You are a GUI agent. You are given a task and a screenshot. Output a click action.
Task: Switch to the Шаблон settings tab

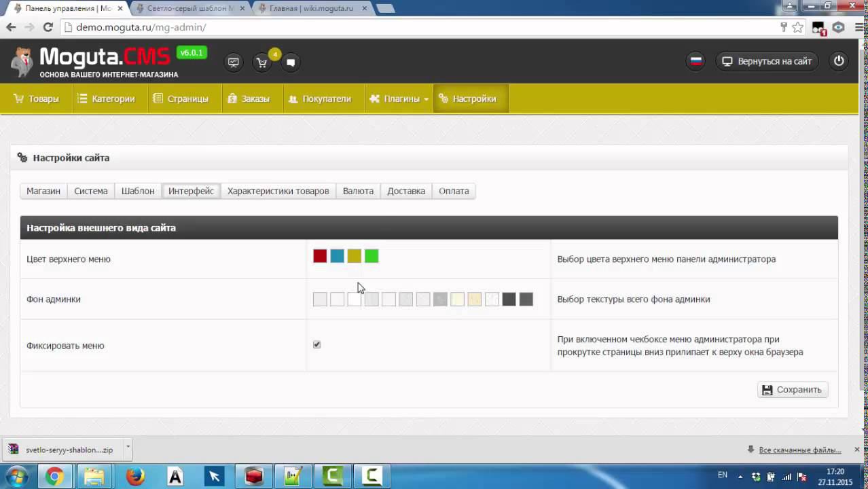[138, 191]
